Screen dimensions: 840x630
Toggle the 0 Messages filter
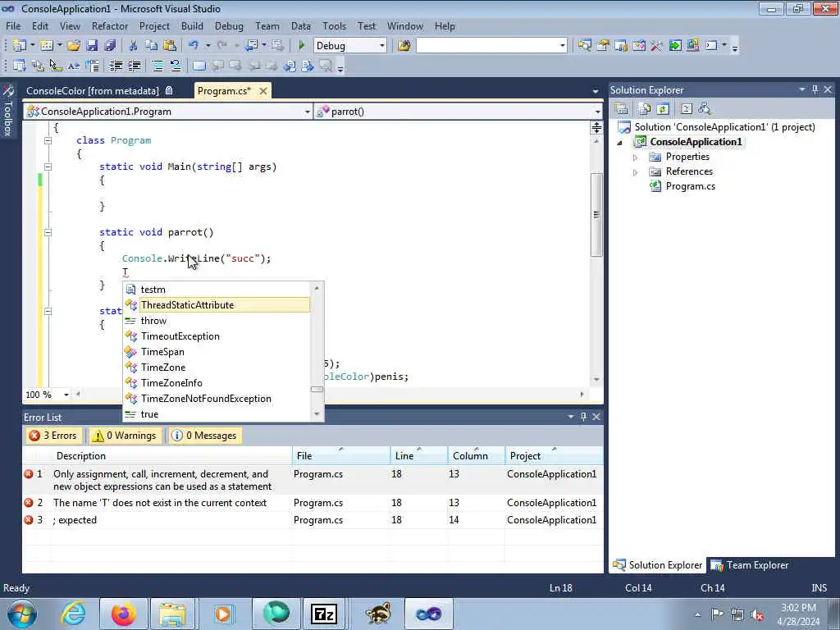[x=204, y=436]
